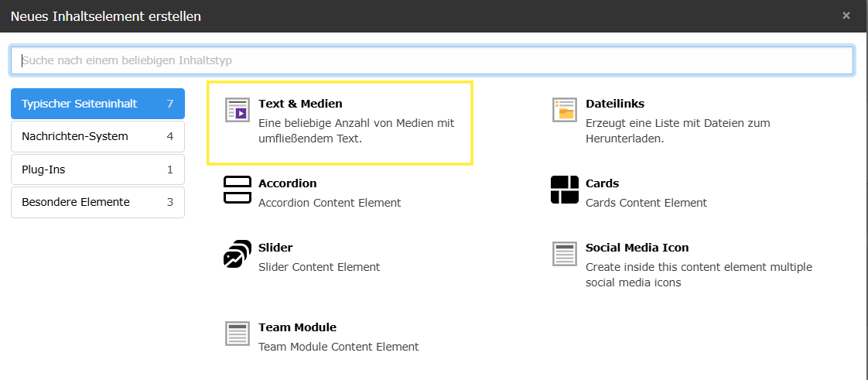Click the Social Media Icon element icon
Screen dimensions: 868x380
point(565,254)
